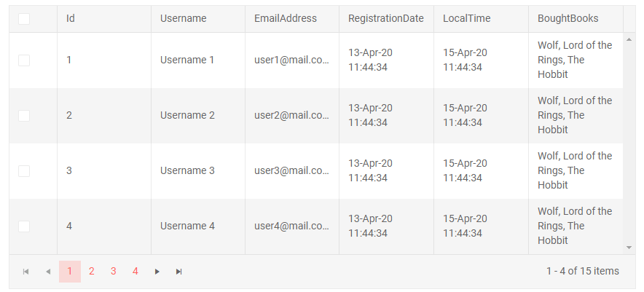Click the user3@mail.com email cell
This screenshot has height=292, width=644.
click(x=291, y=171)
